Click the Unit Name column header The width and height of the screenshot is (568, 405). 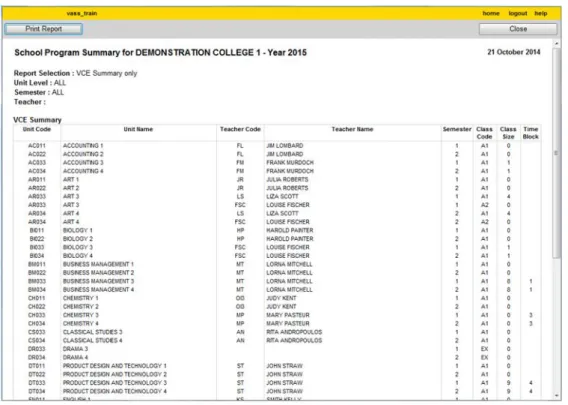point(138,129)
